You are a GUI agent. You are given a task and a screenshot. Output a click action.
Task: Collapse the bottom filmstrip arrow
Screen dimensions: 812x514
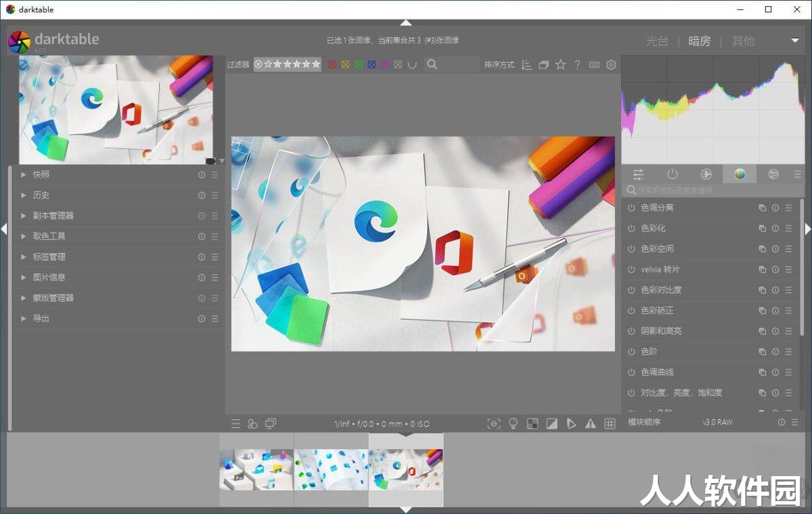405,510
